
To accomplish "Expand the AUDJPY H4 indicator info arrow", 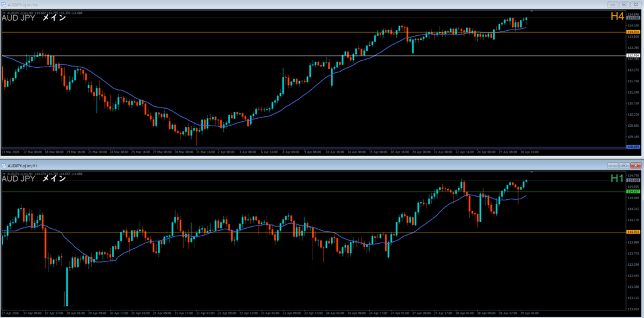I will [x=4, y=12].
